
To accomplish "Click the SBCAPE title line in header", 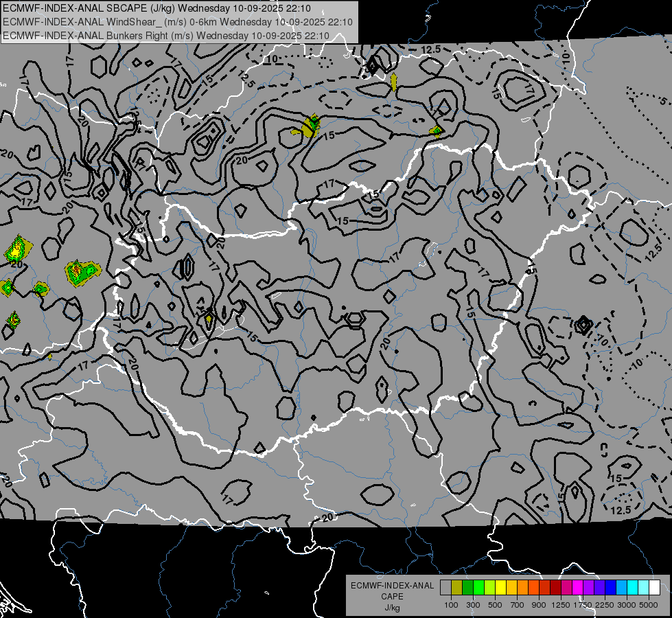I will 157,8.
